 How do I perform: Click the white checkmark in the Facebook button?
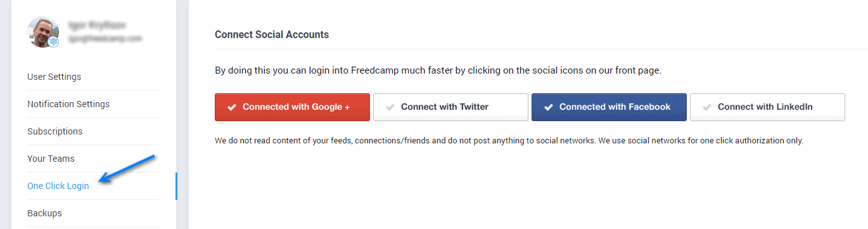pos(549,107)
